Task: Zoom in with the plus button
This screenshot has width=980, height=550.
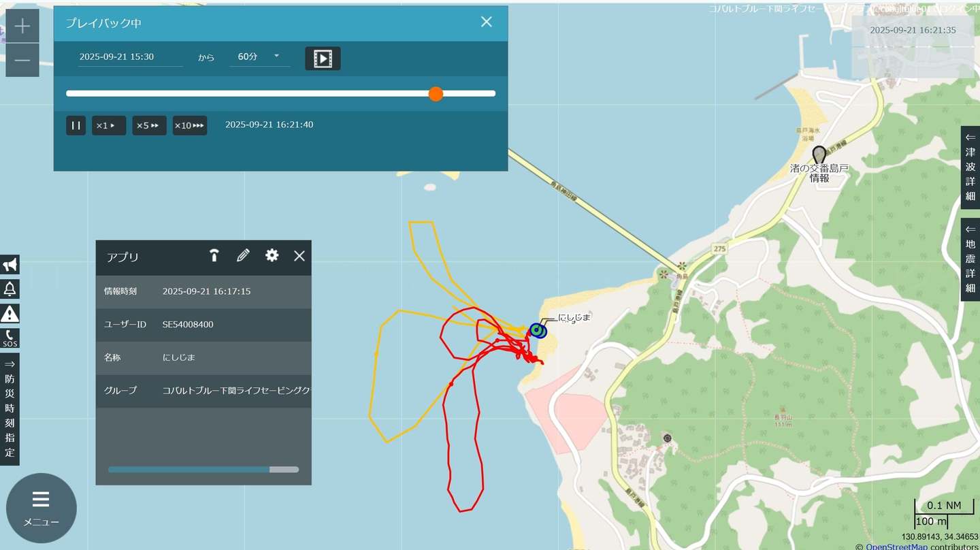Action: [x=22, y=26]
